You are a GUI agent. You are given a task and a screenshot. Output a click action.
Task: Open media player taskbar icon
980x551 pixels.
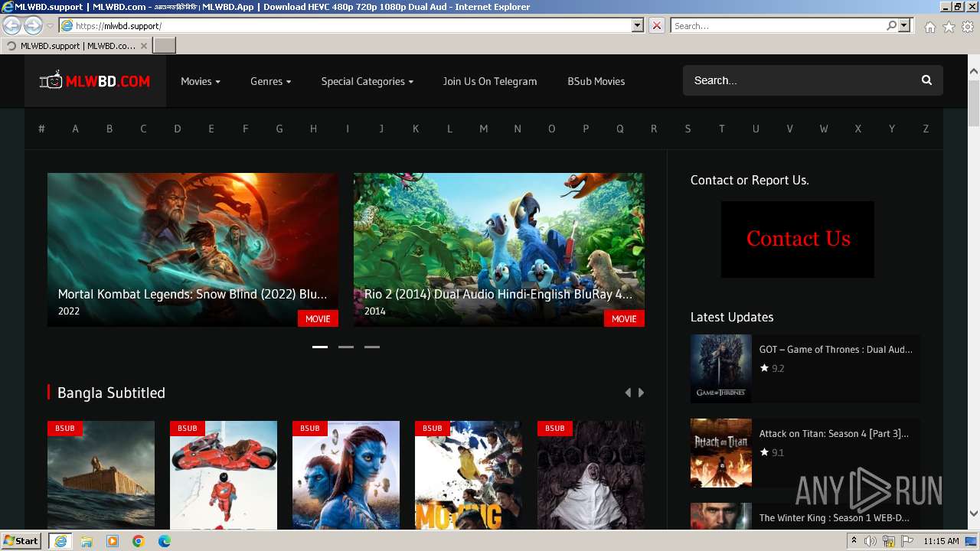tap(113, 541)
